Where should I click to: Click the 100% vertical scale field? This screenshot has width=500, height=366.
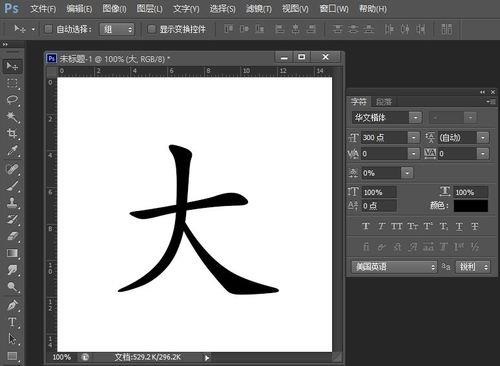tap(379, 192)
